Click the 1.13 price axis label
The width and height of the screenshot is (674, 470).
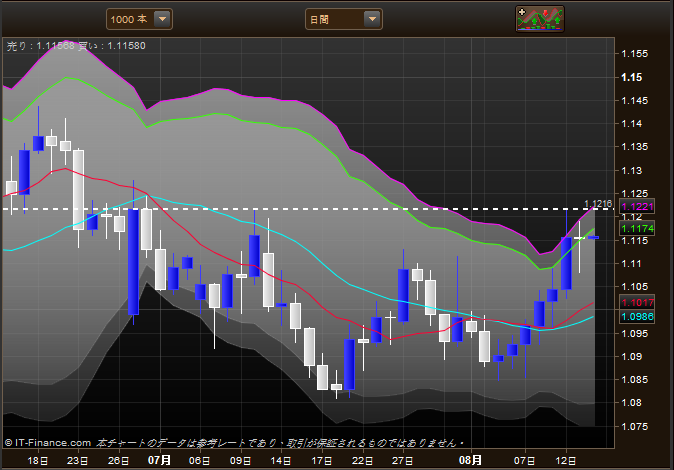631,171
